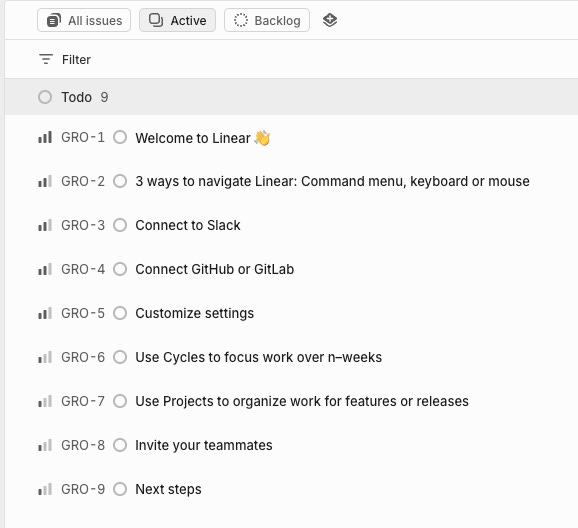Open issue Invite your teammates
This screenshot has width=578, height=528.
click(x=204, y=445)
